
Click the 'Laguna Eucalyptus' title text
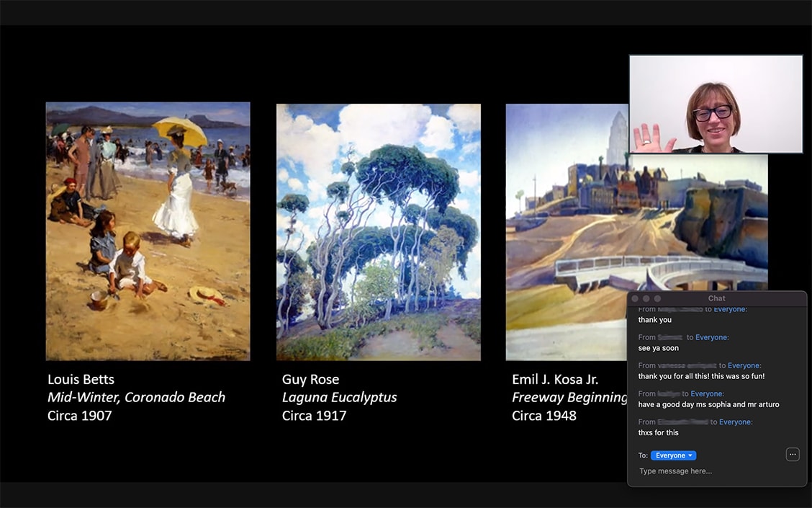click(339, 398)
